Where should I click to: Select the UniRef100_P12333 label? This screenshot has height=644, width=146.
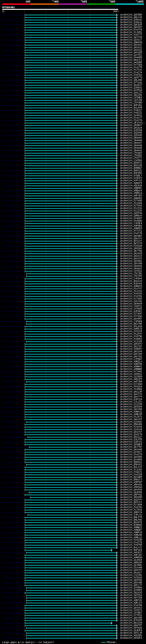131,291
